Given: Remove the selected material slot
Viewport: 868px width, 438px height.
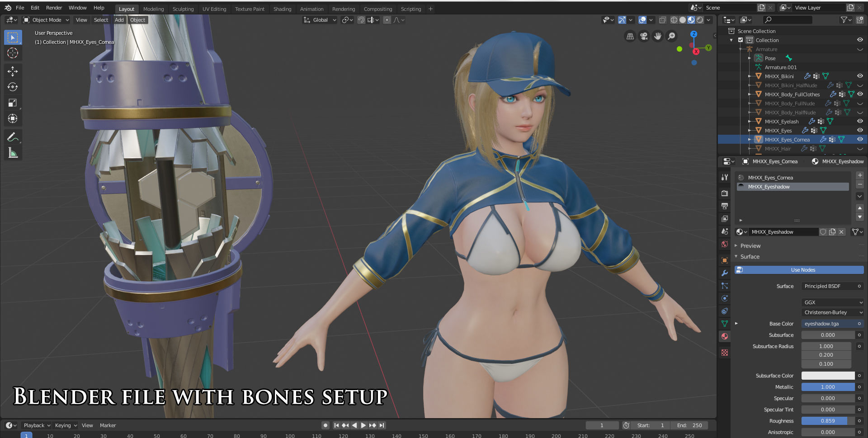Looking at the screenshot, I should click(860, 184).
